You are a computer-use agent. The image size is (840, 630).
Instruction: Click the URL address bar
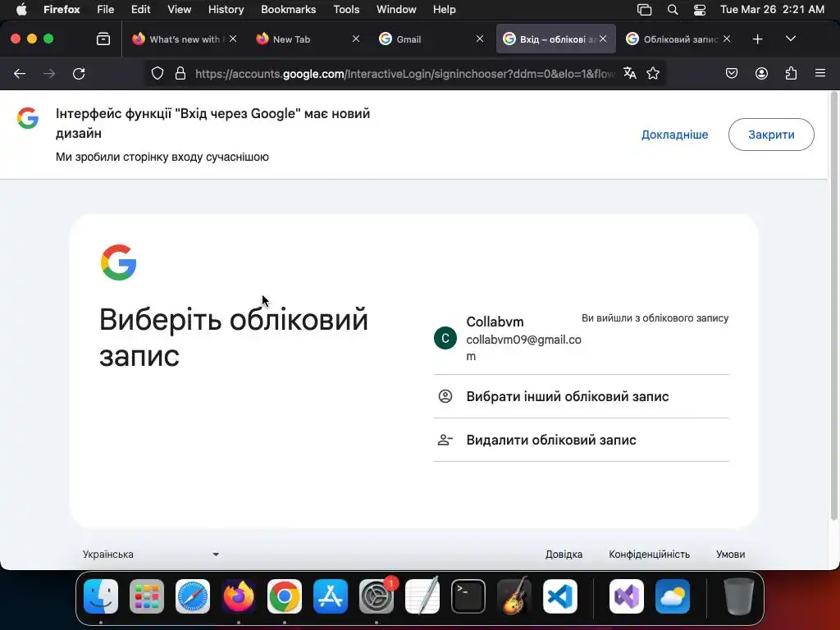[404, 73]
